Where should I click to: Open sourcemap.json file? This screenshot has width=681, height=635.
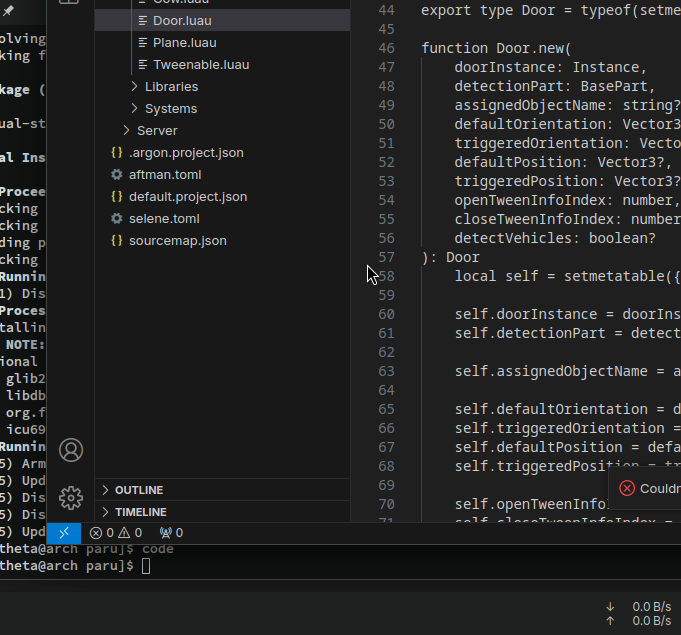coord(222,241)
